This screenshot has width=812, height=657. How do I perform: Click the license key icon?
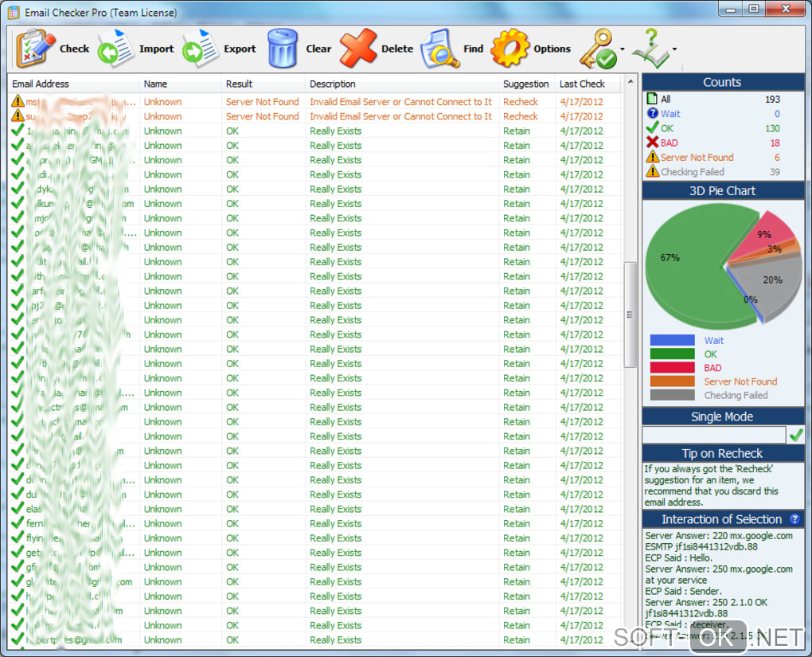(x=598, y=49)
